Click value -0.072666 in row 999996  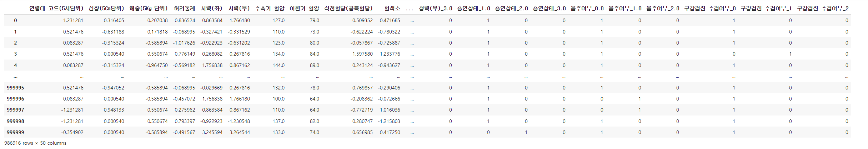[x=389, y=99]
